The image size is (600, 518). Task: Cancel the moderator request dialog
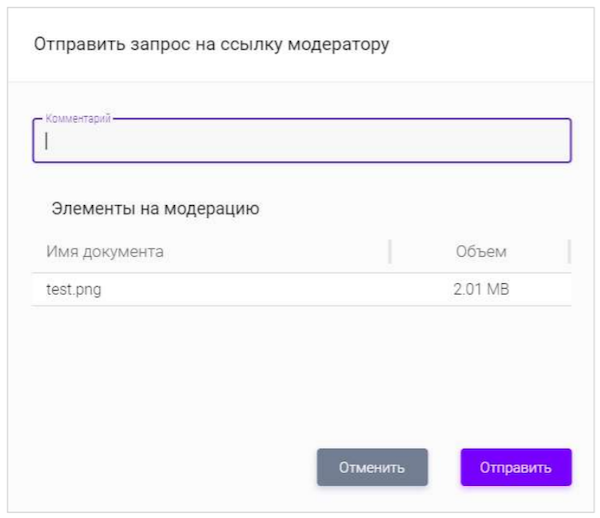(x=372, y=467)
